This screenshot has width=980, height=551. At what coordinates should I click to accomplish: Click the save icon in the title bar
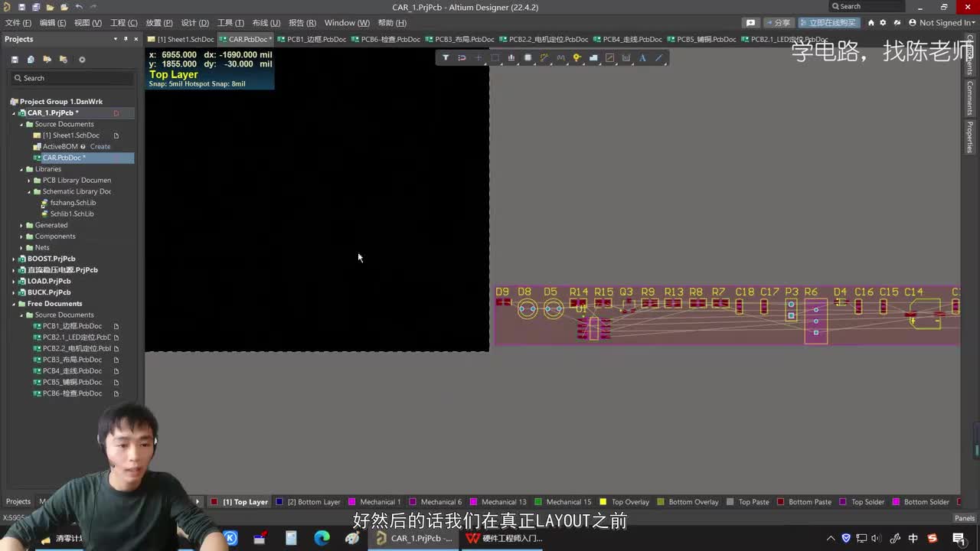21,7
